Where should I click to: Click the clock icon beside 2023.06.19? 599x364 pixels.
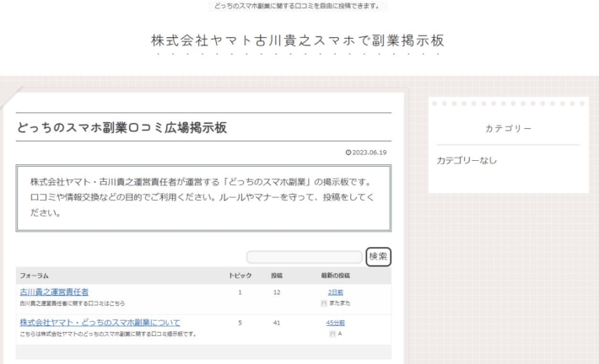coord(348,153)
